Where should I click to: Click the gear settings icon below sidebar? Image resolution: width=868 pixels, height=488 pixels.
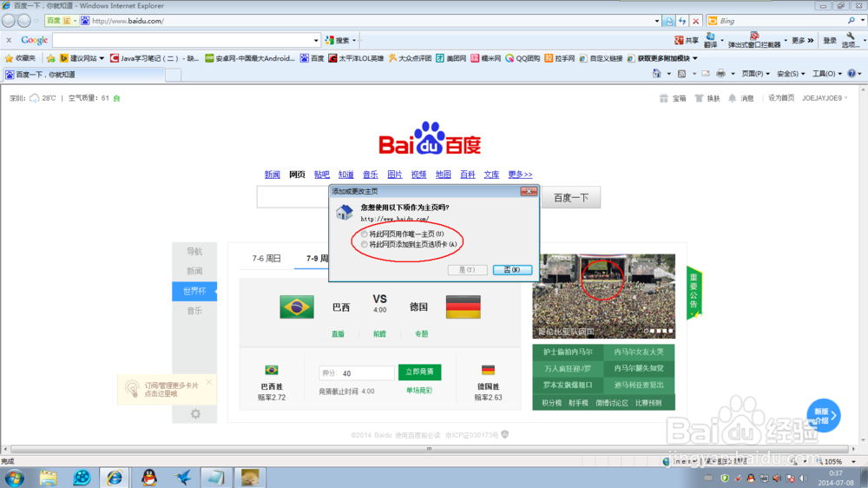(x=195, y=414)
